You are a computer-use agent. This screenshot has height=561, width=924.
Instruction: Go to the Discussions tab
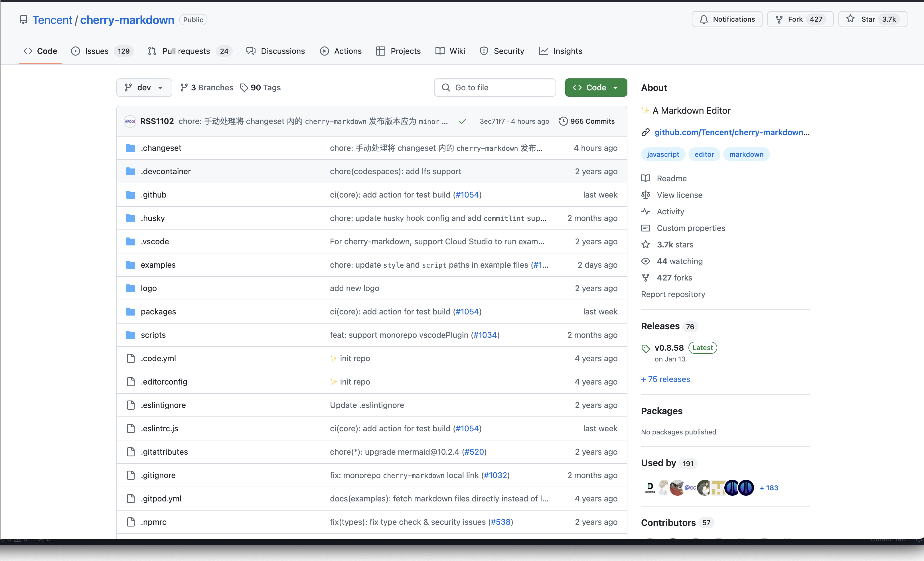click(275, 51)
